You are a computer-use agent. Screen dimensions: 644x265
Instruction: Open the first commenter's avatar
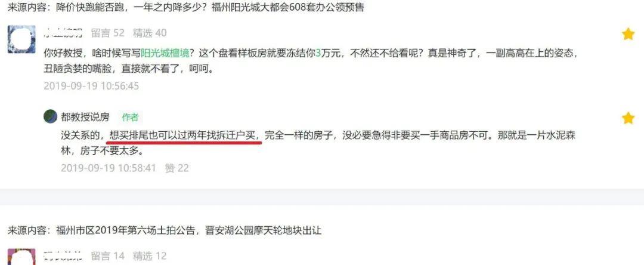tap(21, 39)
